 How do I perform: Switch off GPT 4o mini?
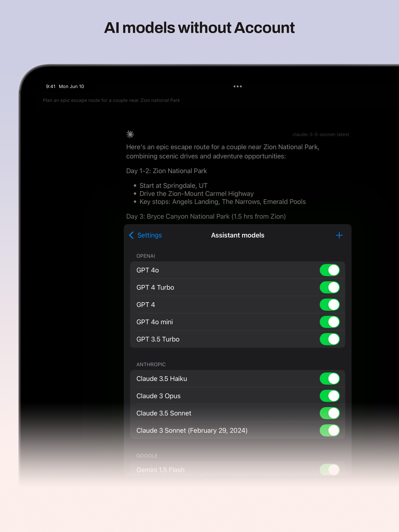tap(329, 322)
